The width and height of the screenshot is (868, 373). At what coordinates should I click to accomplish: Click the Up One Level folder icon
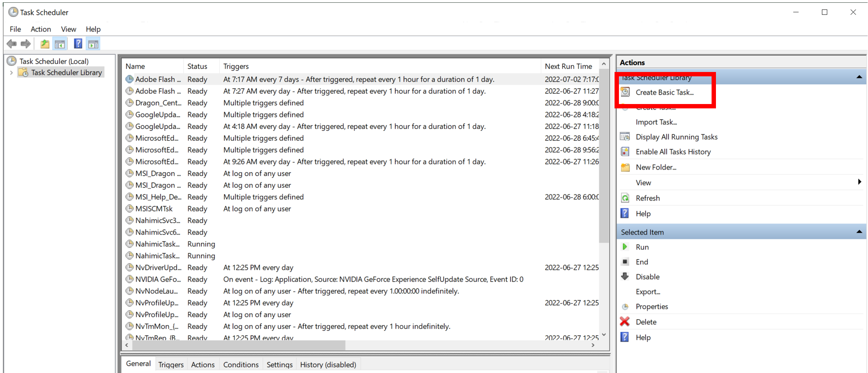coord(45,44)
